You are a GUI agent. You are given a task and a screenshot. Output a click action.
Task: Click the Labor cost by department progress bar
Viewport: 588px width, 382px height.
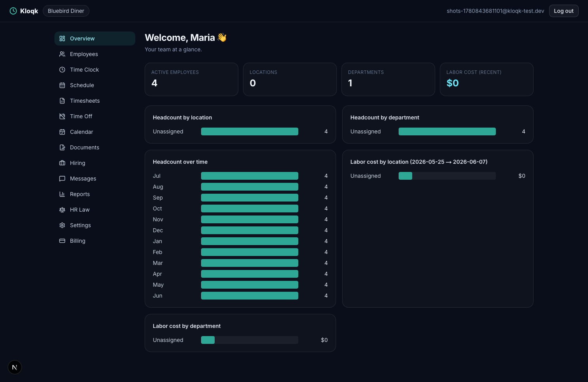click(250, 340)
